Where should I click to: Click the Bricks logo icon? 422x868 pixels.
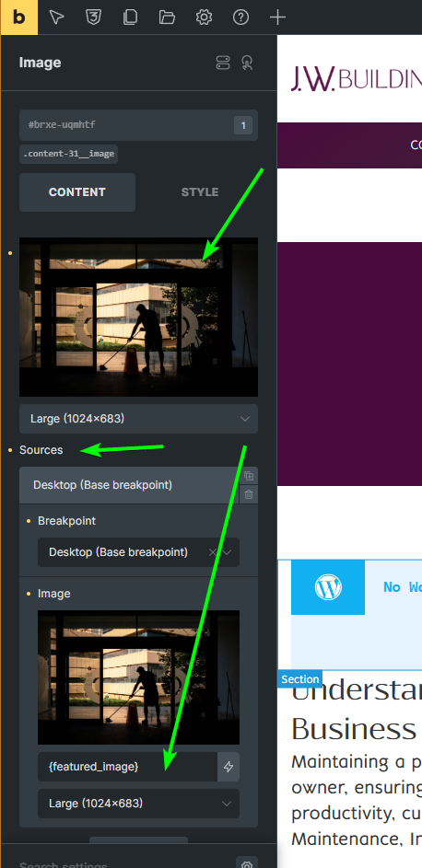[18, 17]
